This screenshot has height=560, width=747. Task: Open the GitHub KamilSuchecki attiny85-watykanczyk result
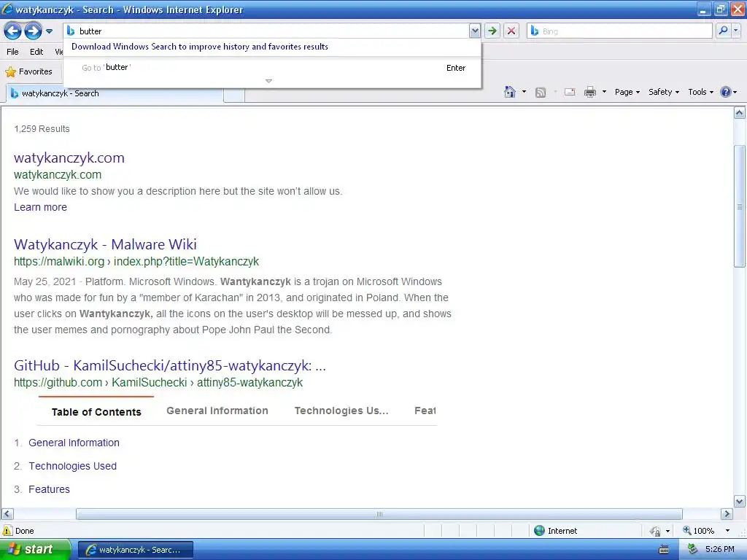[x=170, y=365]
